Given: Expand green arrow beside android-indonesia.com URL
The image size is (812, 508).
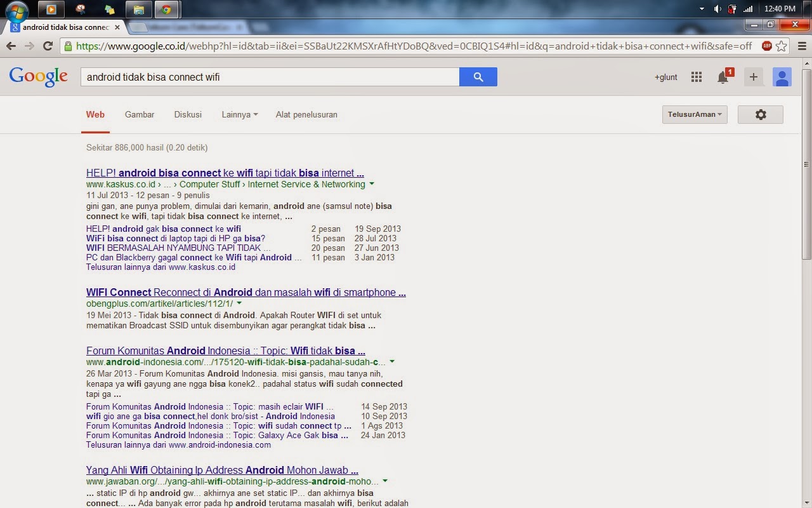Looking at the screenshot, I should coord(392,361).
